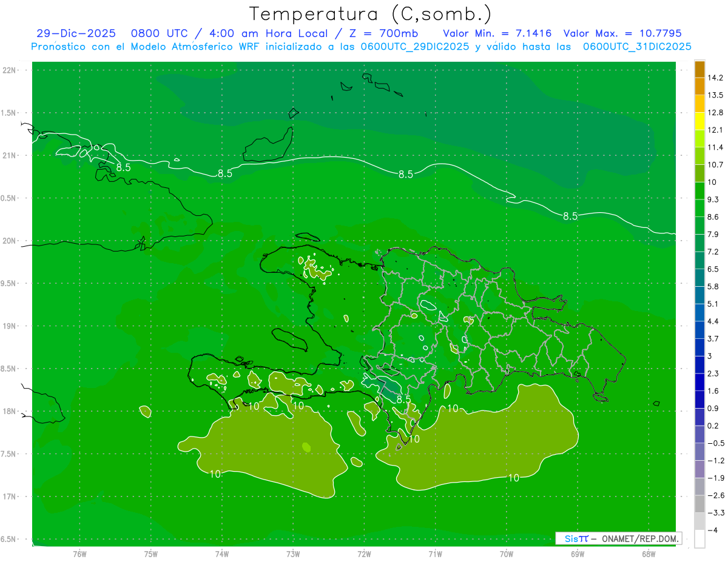Image resolution: width=728 pixels, height=562 pixels.
Task: Click "Valor Min. = 7.1416" readout
Action: tap(497, 33)
